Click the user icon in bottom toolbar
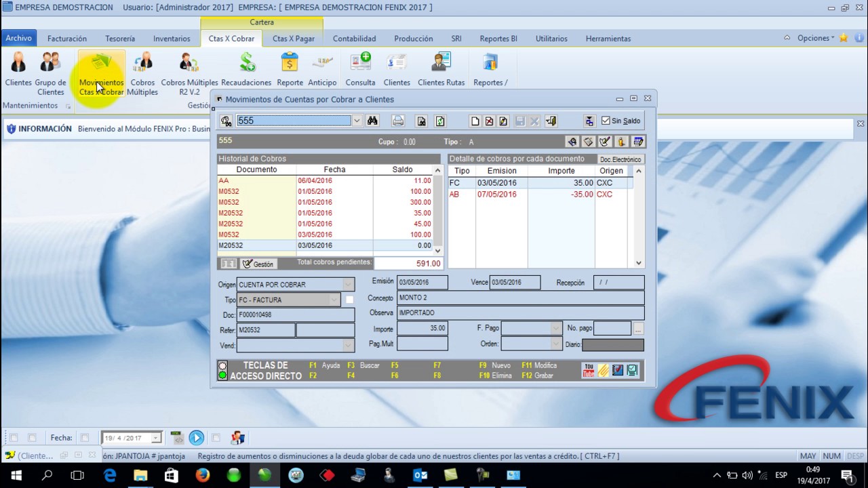Image resolution: width=868 pixels, height=488 pixels. (x=237, y=438)
